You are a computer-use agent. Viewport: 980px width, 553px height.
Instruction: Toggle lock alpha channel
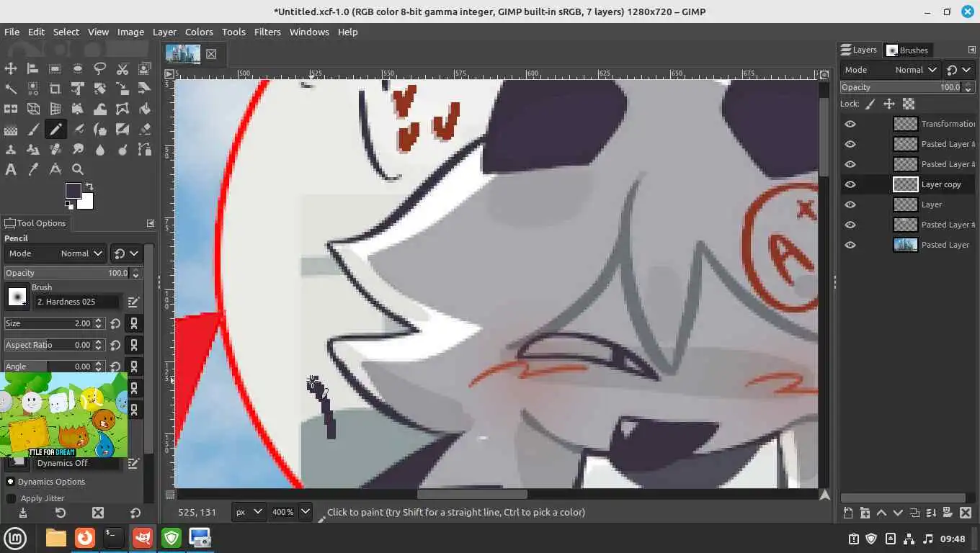pyautogui.click(x=909, y=104)
